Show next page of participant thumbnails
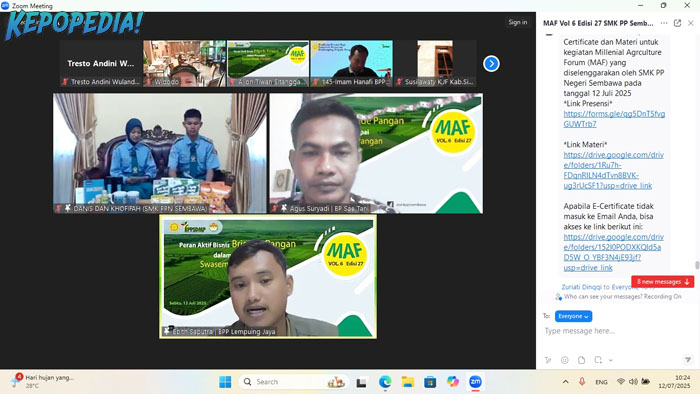This screenshot has width=700, height=394. [491, 63]
